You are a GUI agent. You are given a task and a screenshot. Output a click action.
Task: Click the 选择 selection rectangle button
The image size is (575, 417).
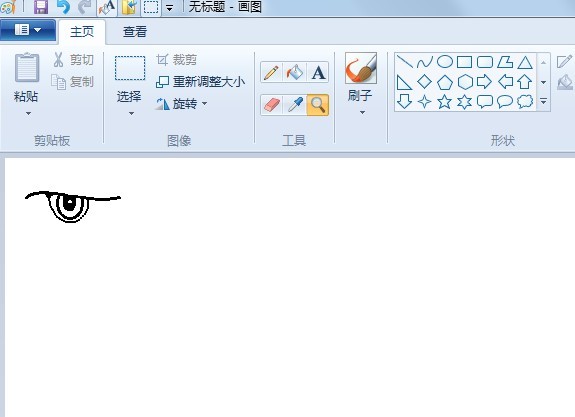[130, 68]
